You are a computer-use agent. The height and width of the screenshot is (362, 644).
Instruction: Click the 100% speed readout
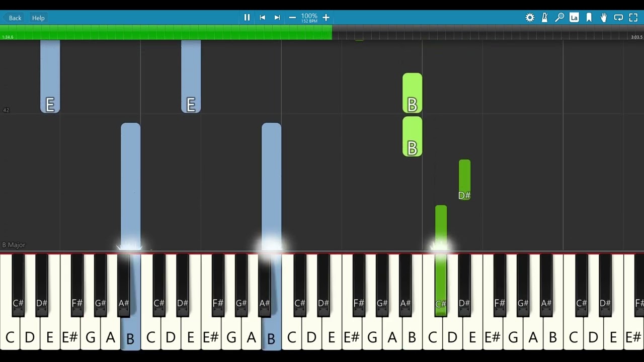tap(309, 16)
